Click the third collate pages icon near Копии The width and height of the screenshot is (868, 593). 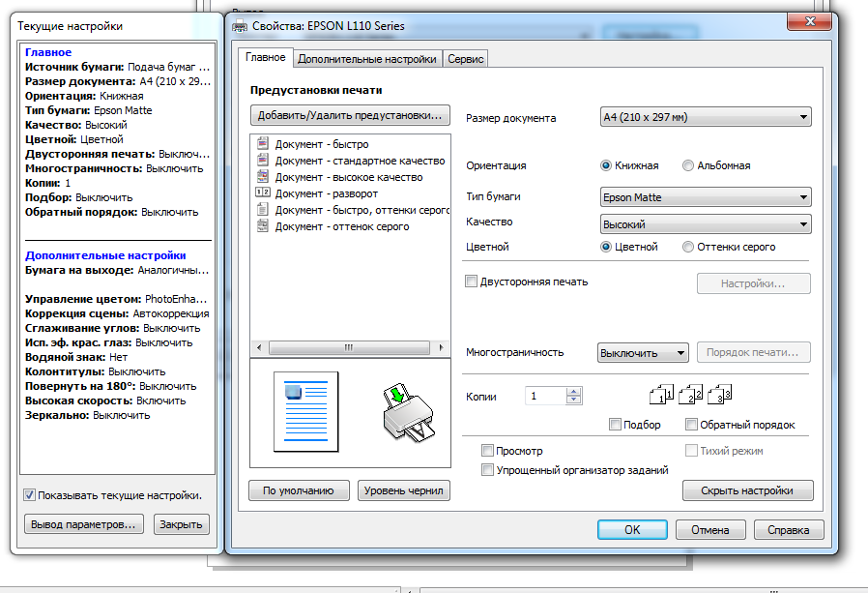(x=720, y=394)
